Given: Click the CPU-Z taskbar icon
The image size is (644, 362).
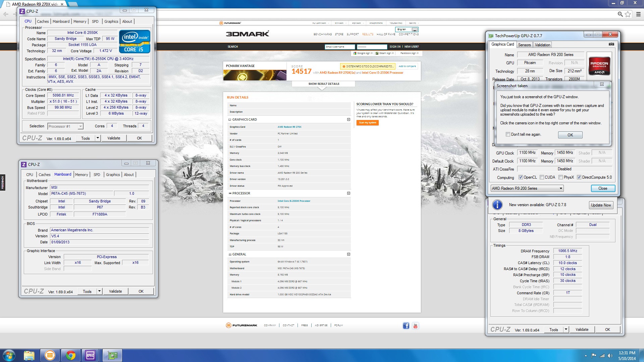Looking at the screenshot, I should tap(90, 355).
